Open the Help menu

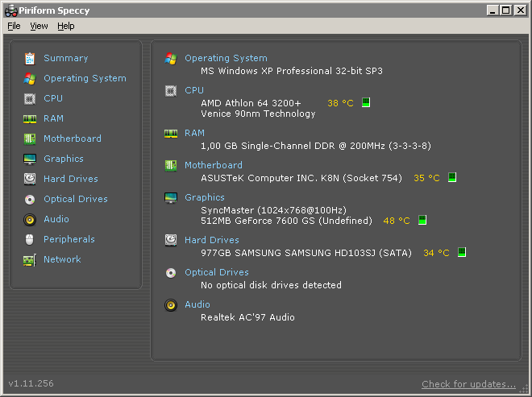(x=66, y=26)
